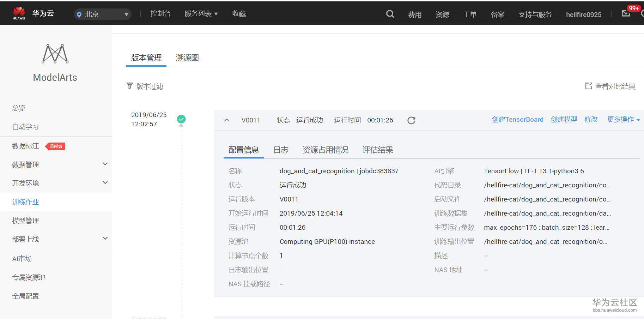
Task: Open the 费用 menu
Action: click(415, 14)
